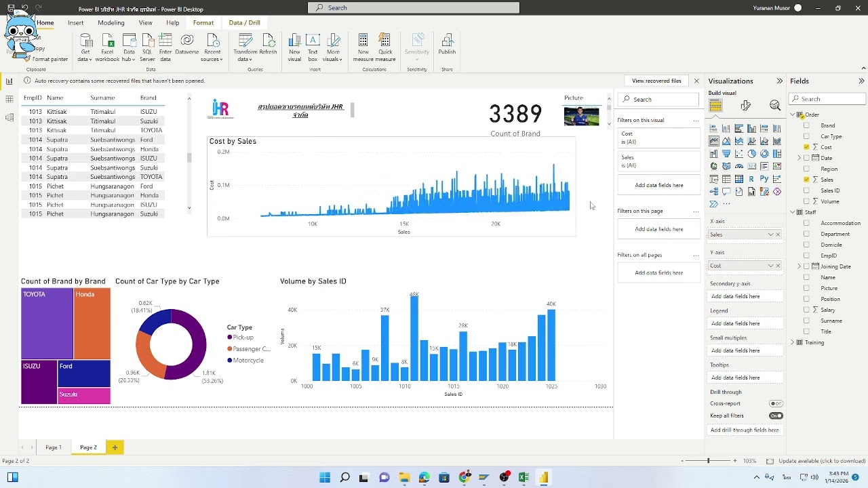Switch to the Model view sidebar icon
Viewport: 868px width, 488px height.
pos(9,117)
